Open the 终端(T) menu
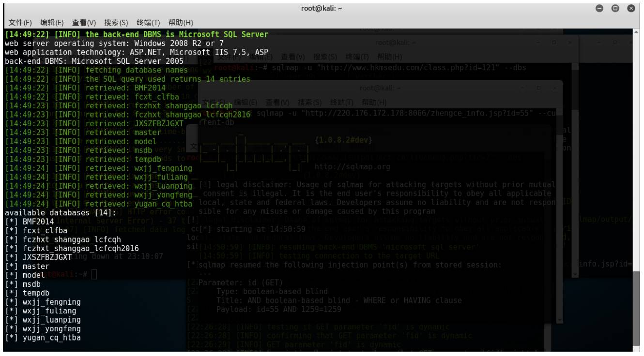The image size is (644, 356). [x=148, y=23]
